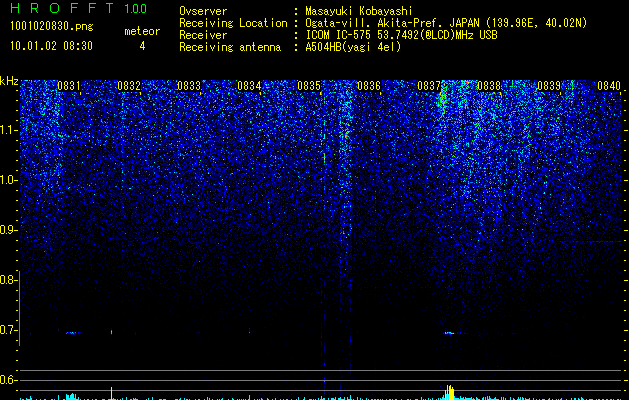The height and width of the screenshot is (400, 629).
Task: Click receiver text ICOM IC-575 53.7492 MHz USB
Action: (x=402, y=35)
